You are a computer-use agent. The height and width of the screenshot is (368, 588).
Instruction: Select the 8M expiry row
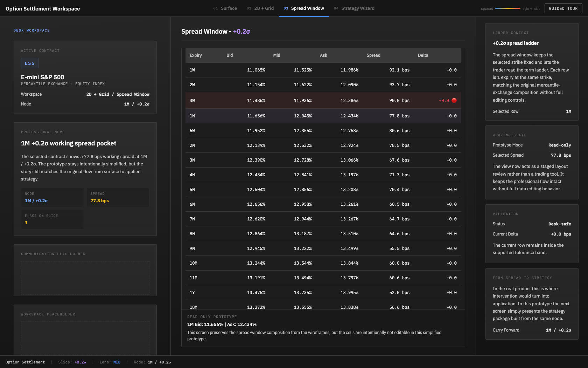[x=323, y=234]
